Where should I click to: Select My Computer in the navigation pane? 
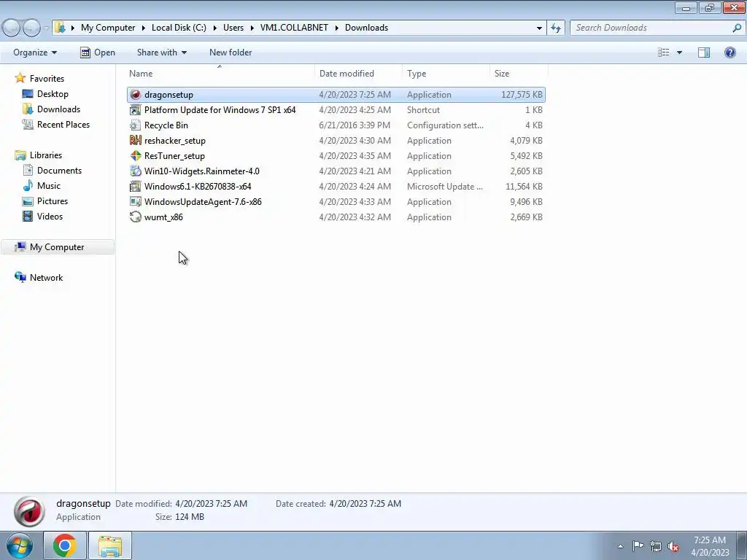click(x=57, y=247)
